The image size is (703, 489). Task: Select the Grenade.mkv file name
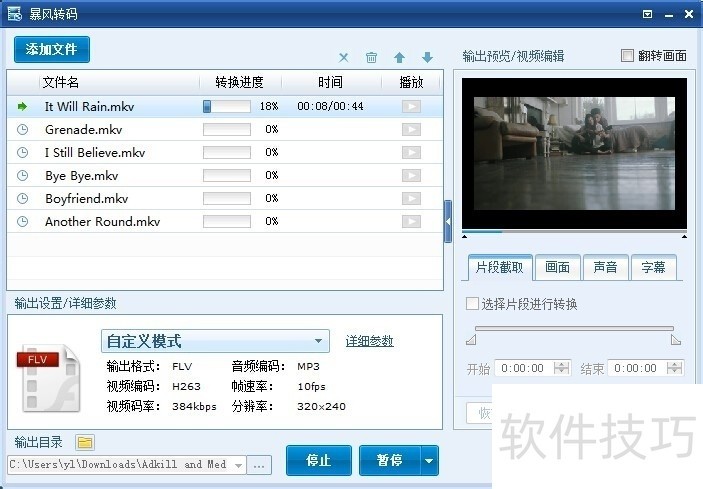click(83, 130)
